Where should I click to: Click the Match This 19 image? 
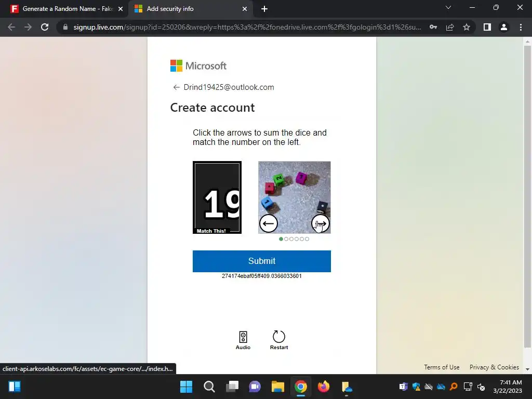217,197
